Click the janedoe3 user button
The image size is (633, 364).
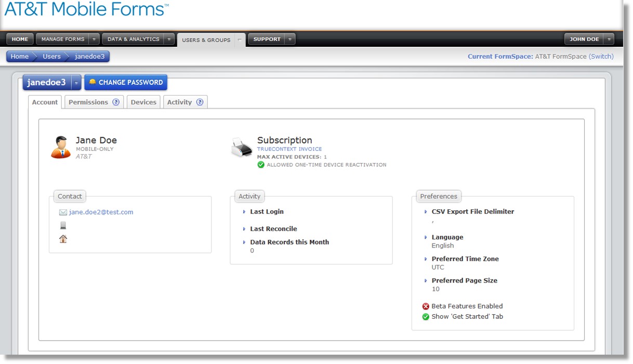click(47, 83)
